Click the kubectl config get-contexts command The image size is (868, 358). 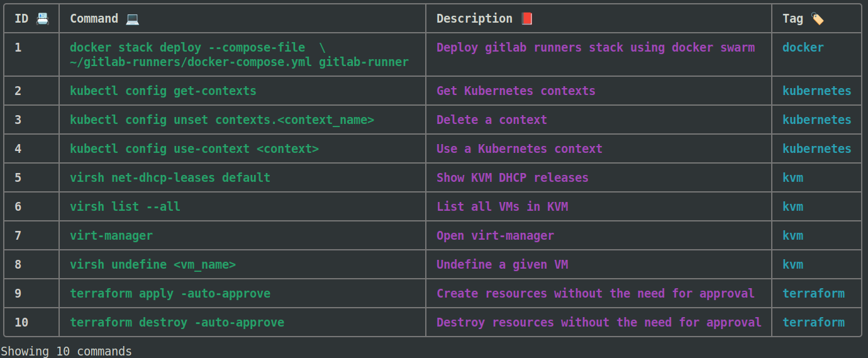pos(163,91)
